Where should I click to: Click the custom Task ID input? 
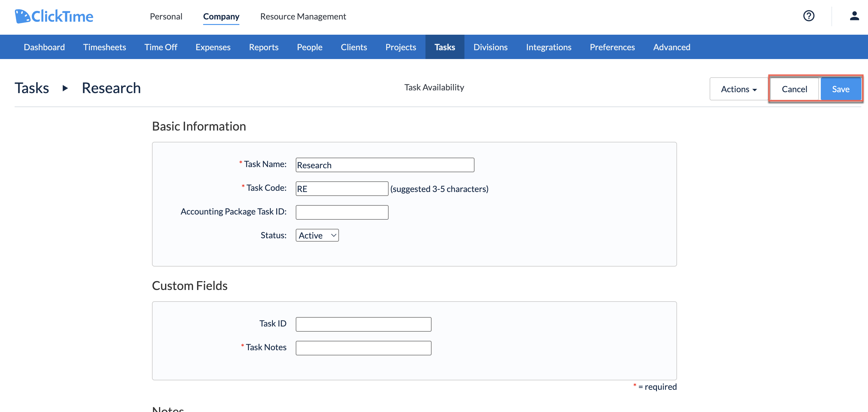click(363, 324)
